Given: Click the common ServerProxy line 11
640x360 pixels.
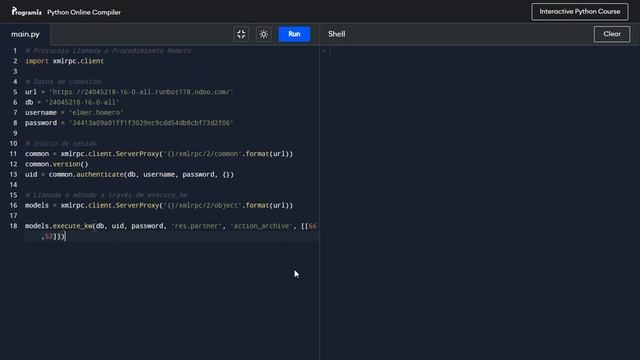Looking at the screenshot, I should tap(159, 154).
